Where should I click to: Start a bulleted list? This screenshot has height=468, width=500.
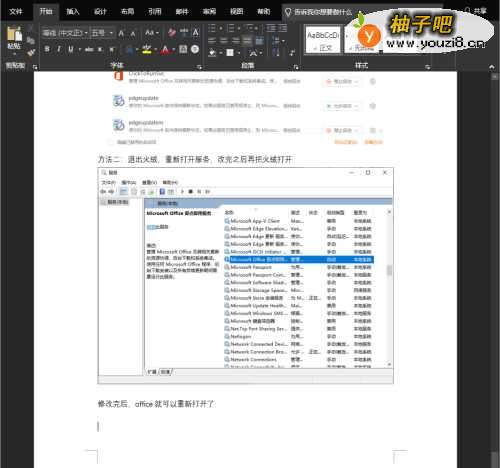point(212,28)
